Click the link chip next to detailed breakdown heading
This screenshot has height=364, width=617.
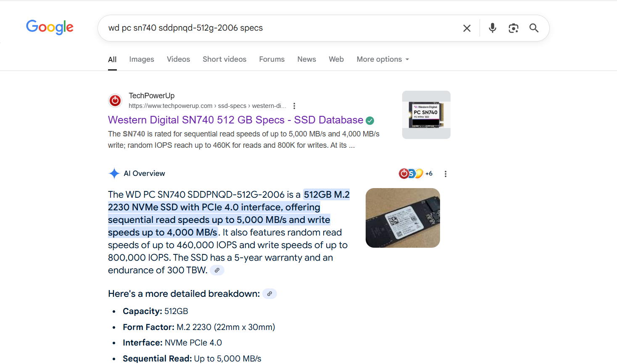click(x=269, y=293)
